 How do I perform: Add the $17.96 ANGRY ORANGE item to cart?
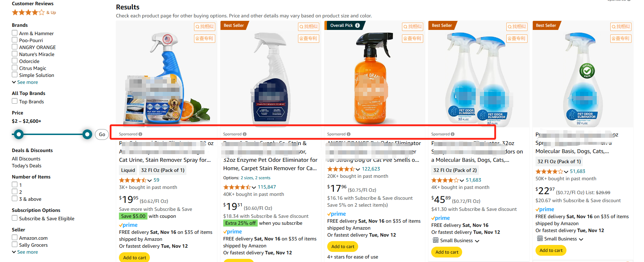[343, 246]
